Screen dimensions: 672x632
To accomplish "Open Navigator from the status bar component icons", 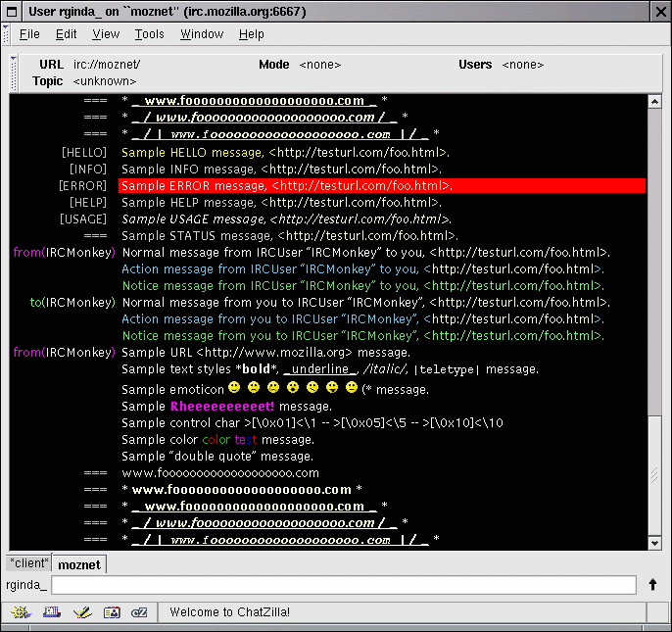I will (20, 612).
